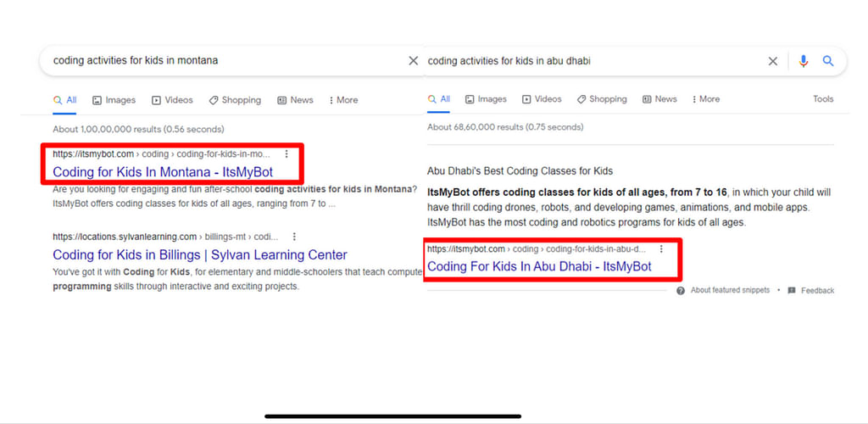The height and width of the screenshot is (424, 868).
Task: Open Coding for Kids In Montana link
Action: (163, 172)
